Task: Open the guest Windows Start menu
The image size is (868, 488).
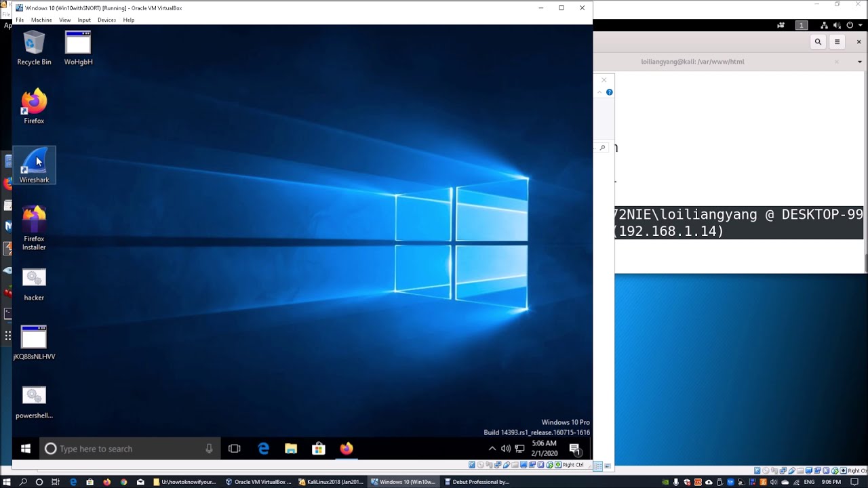Action: point(26,449)
